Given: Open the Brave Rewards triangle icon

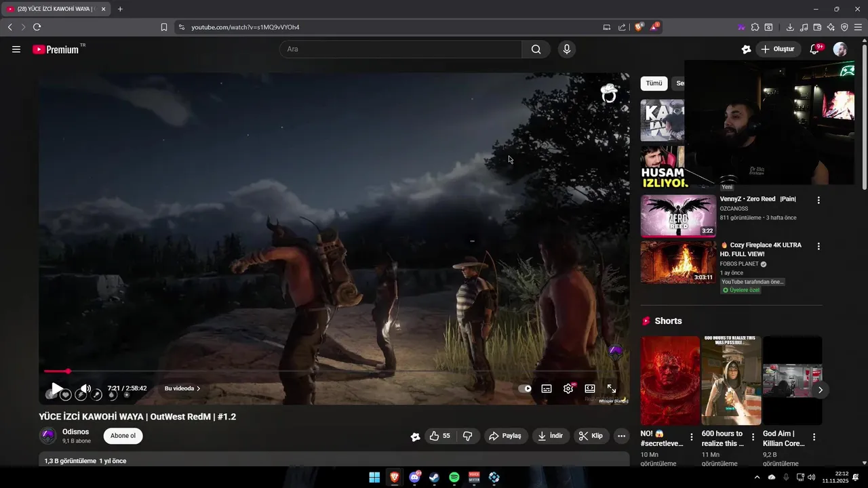Looking at the screenshot, I should point(654,27).
